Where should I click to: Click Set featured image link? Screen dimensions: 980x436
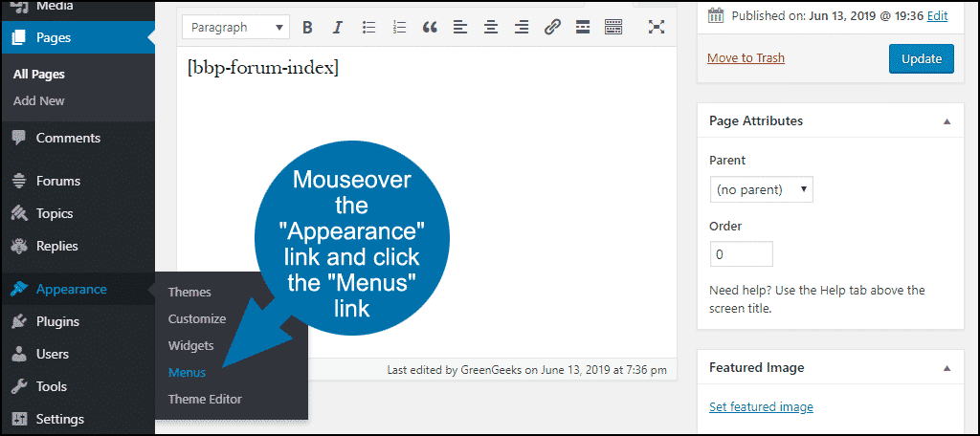click(x=761, y=407)
